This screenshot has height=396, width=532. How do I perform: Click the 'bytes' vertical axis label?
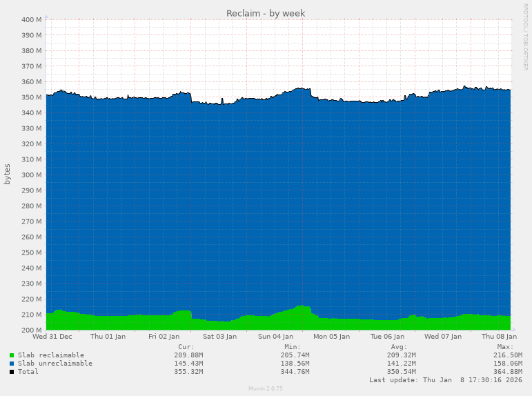pyautogui.click(x=8, y=174)
